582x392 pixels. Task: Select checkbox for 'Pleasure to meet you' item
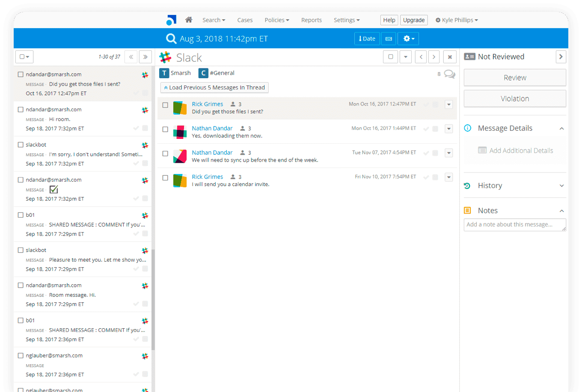pyautogui.click(x=20, y=250)
